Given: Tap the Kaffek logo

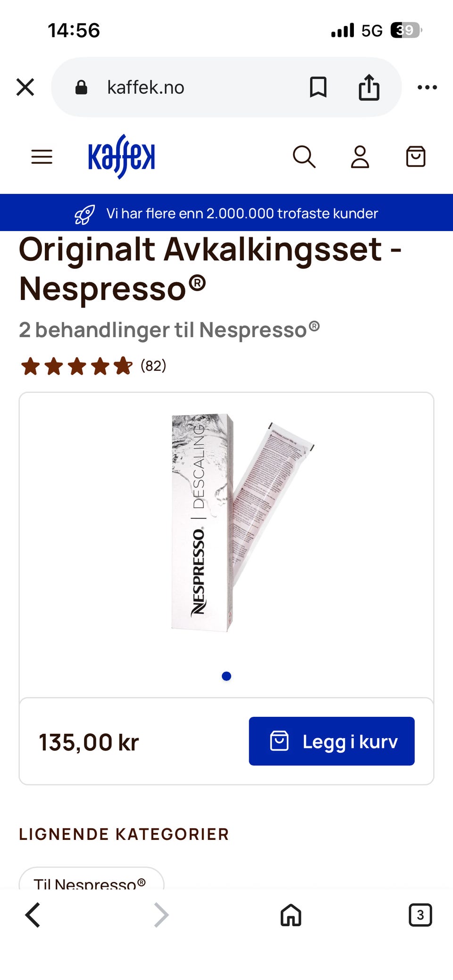Looking at the screenshot, I should (x=121, y=157).
